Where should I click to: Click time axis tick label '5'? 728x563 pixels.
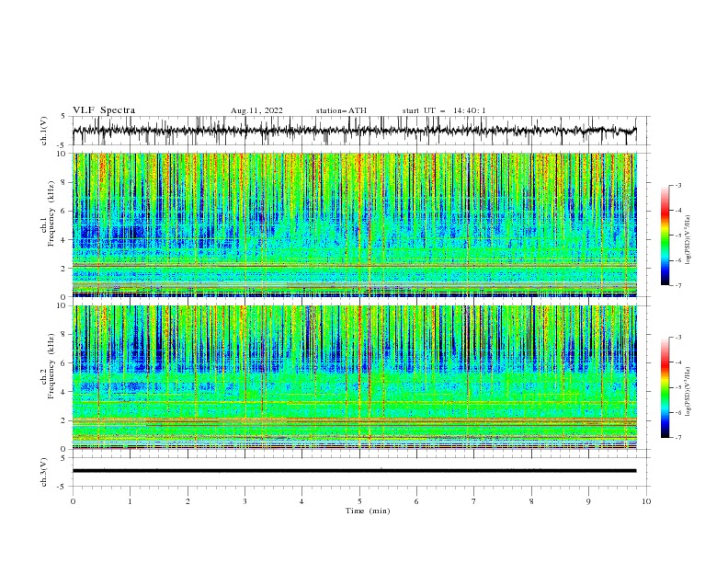click(x=359, y=501)
